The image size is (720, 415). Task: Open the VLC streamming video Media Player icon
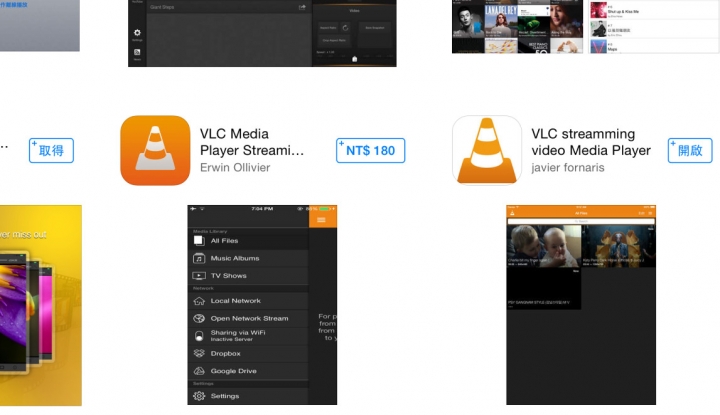click(487, 150)
